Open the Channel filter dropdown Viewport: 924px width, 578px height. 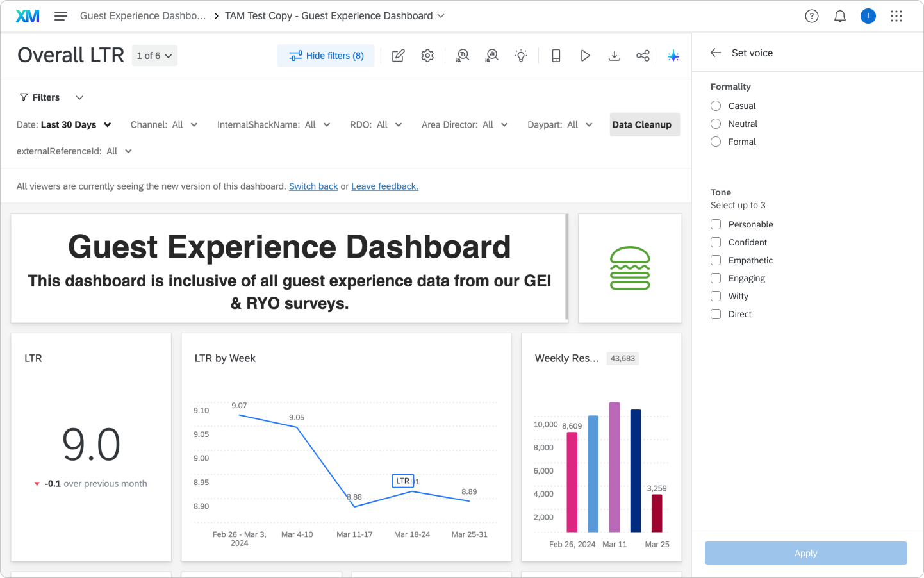[x=164, y=125]
